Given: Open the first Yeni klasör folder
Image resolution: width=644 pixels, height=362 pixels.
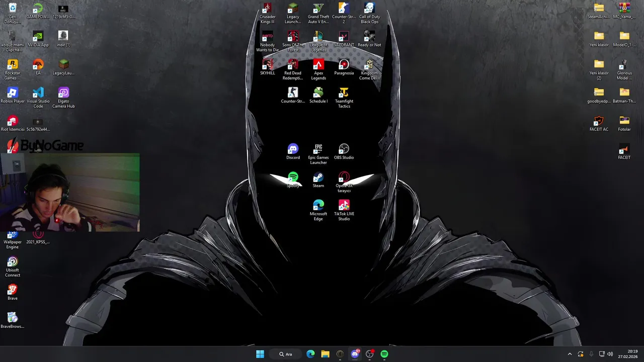Looking at the screenshot, I should pos(599,39).
